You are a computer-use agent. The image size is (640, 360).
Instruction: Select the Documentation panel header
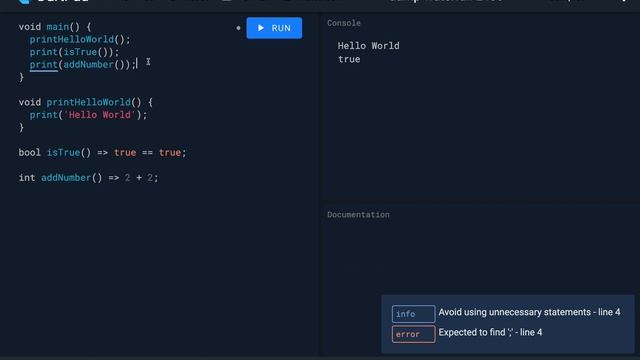click(358, 215)
